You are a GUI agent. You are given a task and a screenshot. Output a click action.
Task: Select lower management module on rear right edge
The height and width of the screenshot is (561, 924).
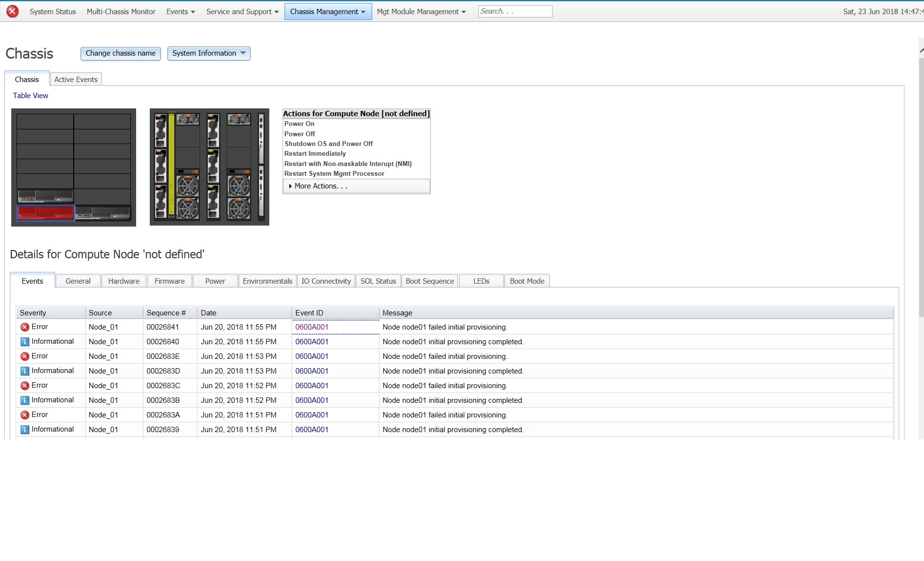261,191
